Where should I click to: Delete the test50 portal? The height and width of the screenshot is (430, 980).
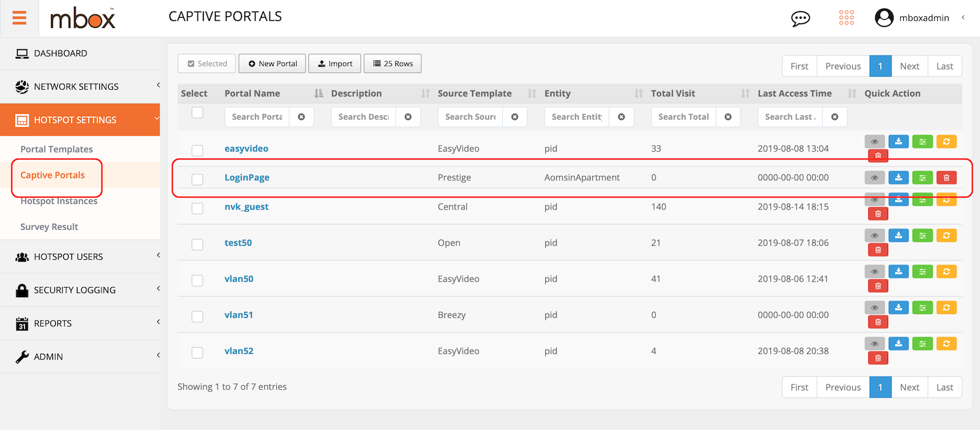click(x=878, y=250)
